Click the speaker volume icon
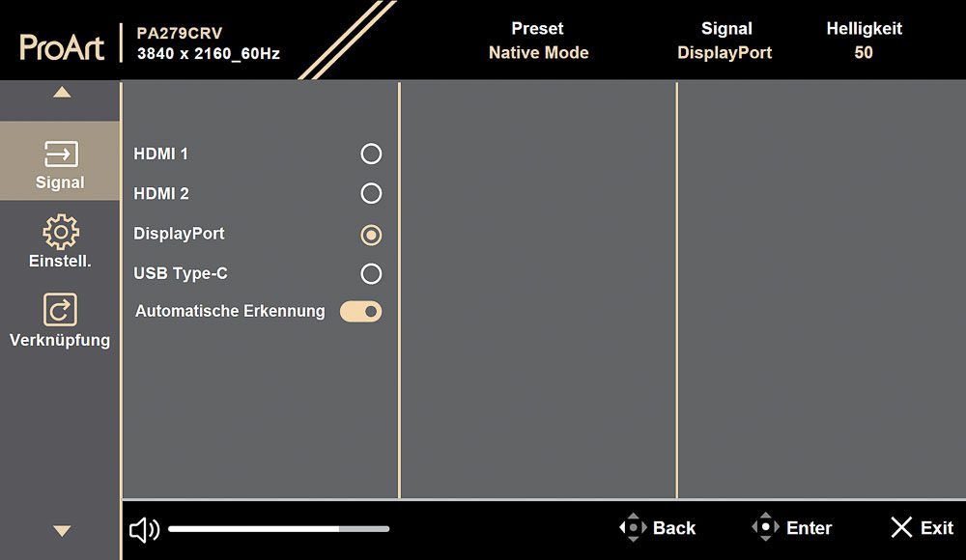The height and width of the screenshot is (560, 966). pos(145,529)
